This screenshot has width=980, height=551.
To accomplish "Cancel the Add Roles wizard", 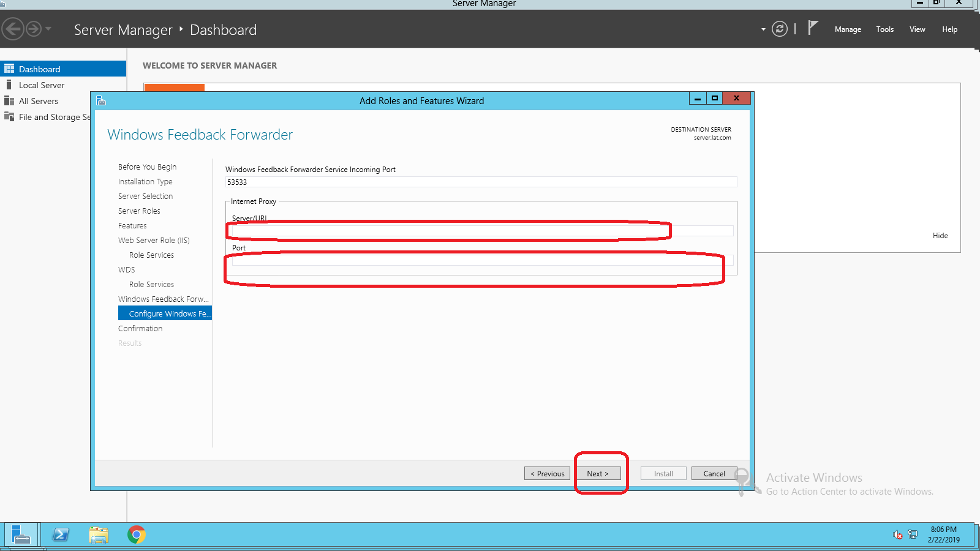I will pyautogui.click(x=714, y=473).
